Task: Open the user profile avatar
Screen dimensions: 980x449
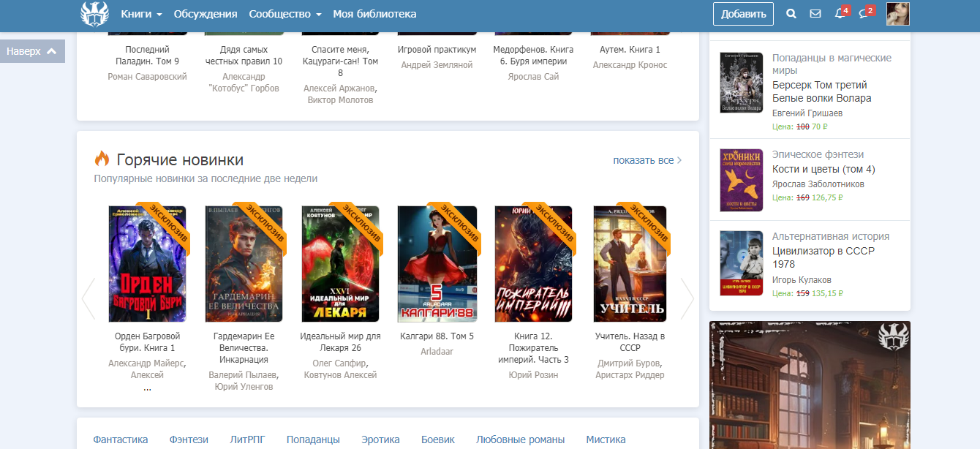Action: pos(897,14)
